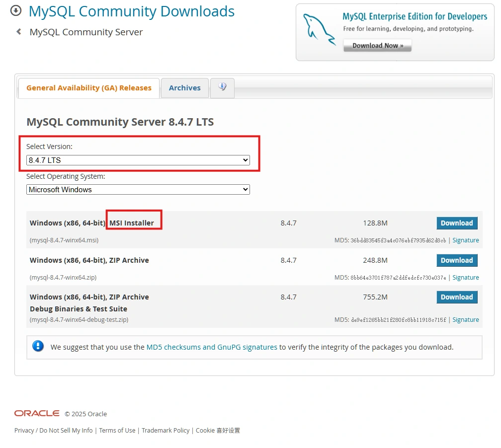Click the back chevron next to MySQL Community Server
Screen dimensions: 501x448
(19, 32)
